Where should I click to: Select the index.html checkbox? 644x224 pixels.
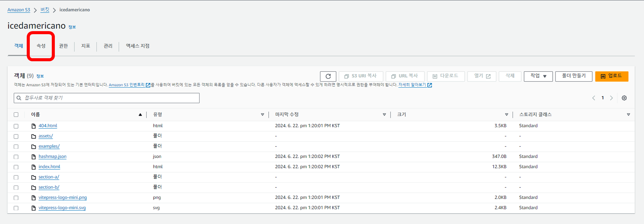pyautogui.click(x=16, y=167)
